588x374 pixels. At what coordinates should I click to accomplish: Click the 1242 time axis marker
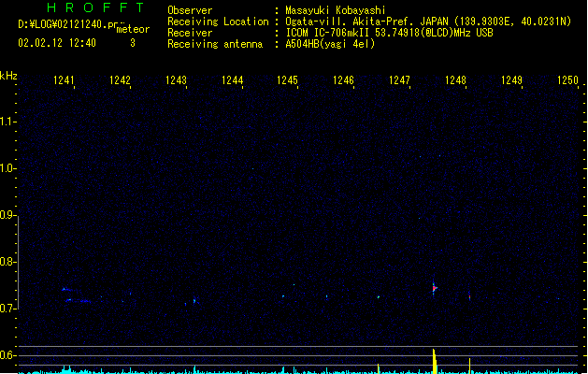click(x=120, y=80)
